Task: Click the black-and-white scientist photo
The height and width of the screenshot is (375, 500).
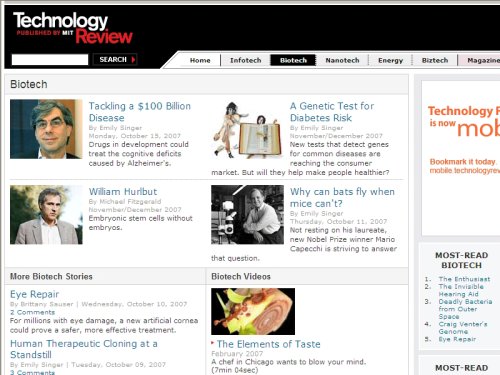Action: [x=247, y=215]
